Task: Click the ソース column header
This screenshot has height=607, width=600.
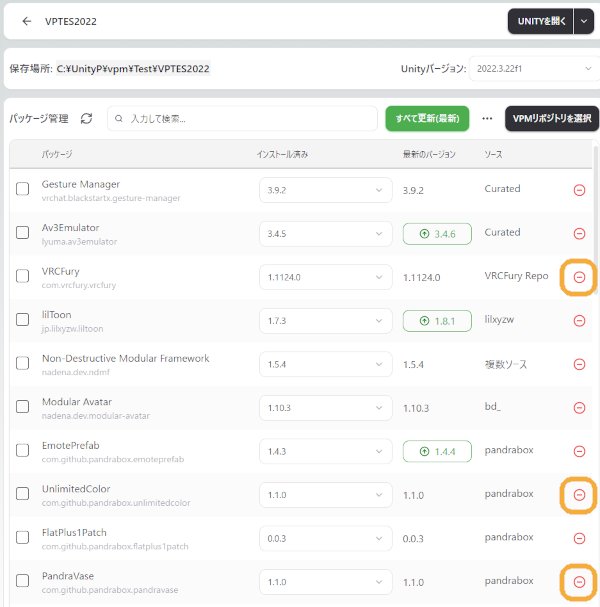Action: [493, 154]
